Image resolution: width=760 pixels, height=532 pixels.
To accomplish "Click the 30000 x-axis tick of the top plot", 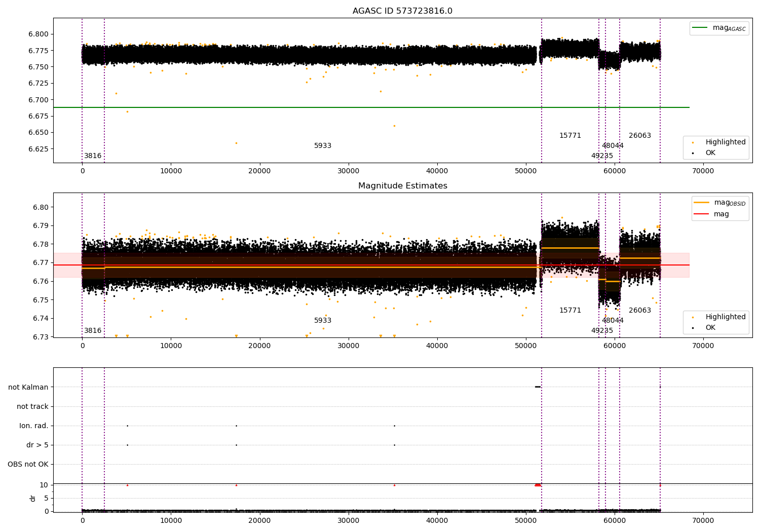I will pyautogui.click(x=348, y=171).
